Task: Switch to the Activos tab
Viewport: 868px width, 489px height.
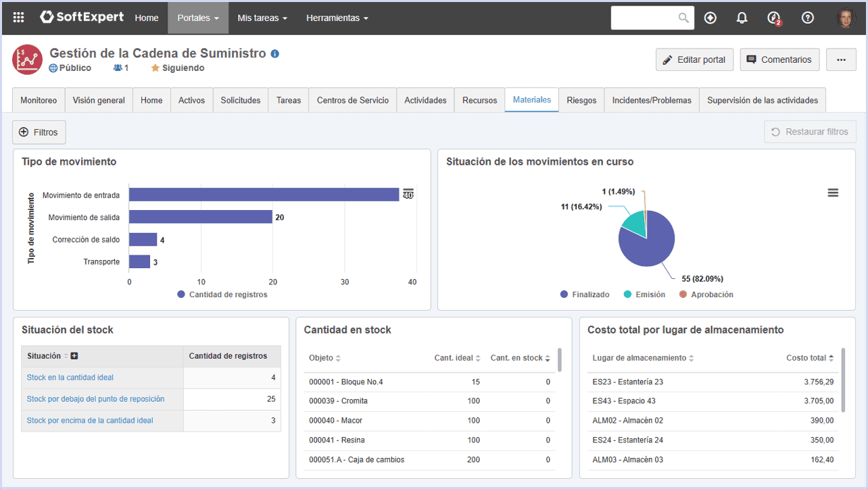Action: point(191,100)
